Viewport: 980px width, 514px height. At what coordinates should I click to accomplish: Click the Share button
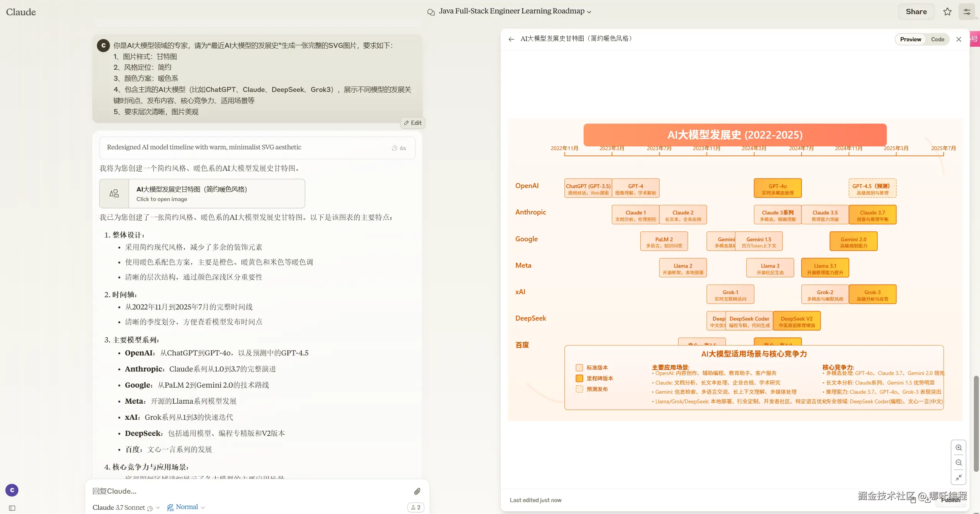click(916, 11)
